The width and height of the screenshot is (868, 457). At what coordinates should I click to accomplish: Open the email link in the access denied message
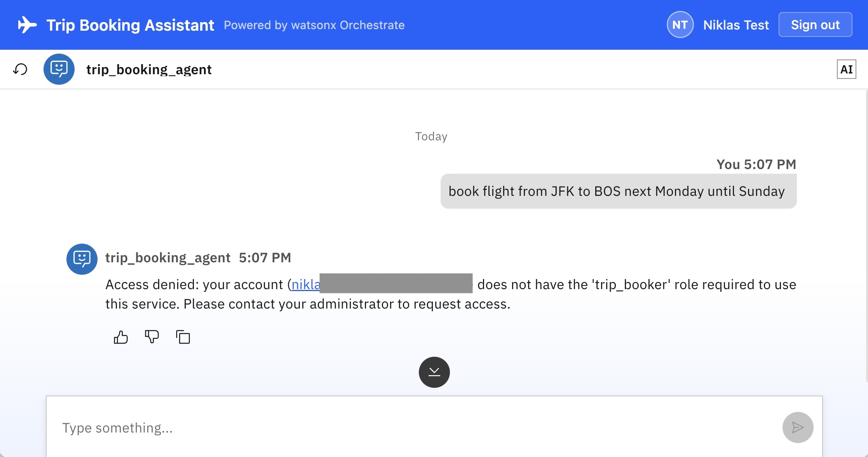pyautogui.click(x=306, y=284)
